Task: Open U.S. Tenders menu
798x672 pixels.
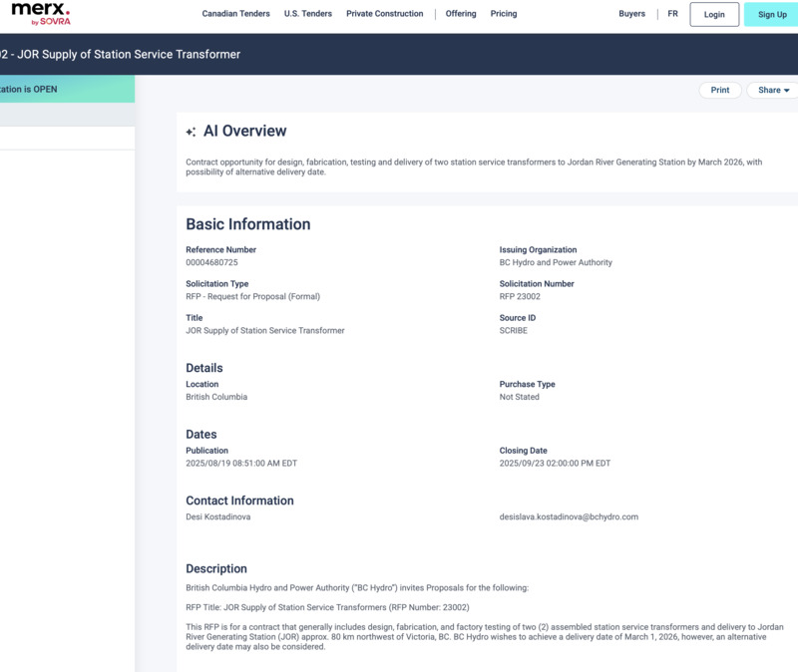Action: click(x=308, y=14)
